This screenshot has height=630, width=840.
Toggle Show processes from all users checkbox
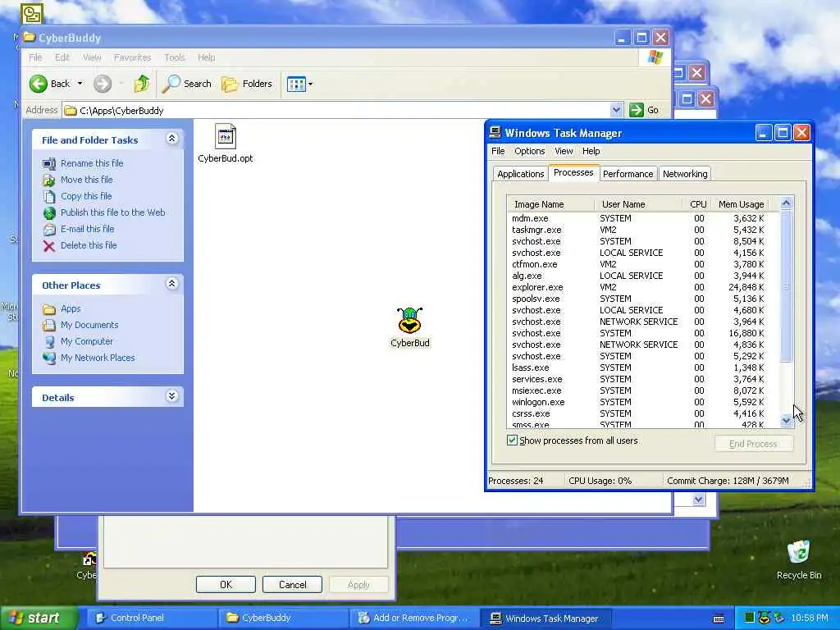[x=512, y=441]
